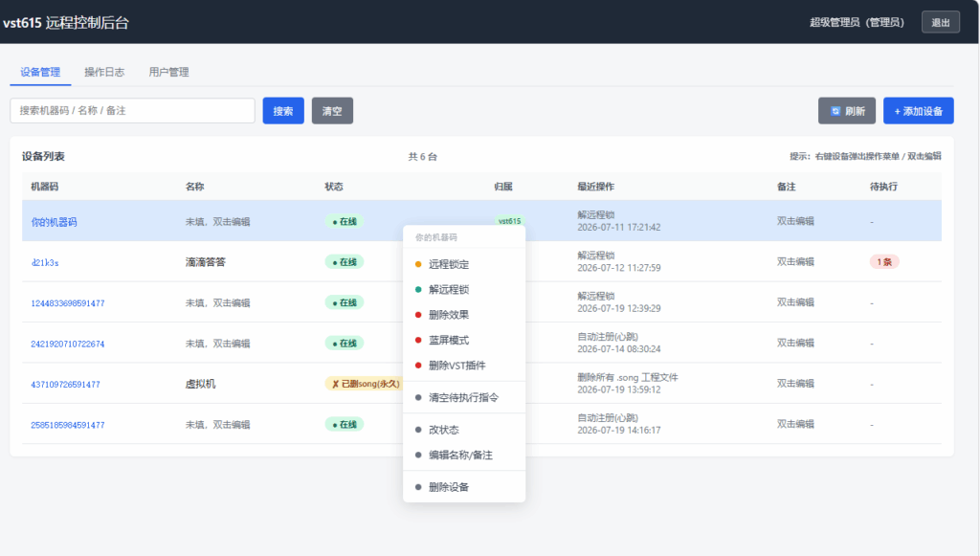Viewport: 980px width, 556px height.
Task: Select 蓝屏模式 in the context menu
Action: [464, 340]
